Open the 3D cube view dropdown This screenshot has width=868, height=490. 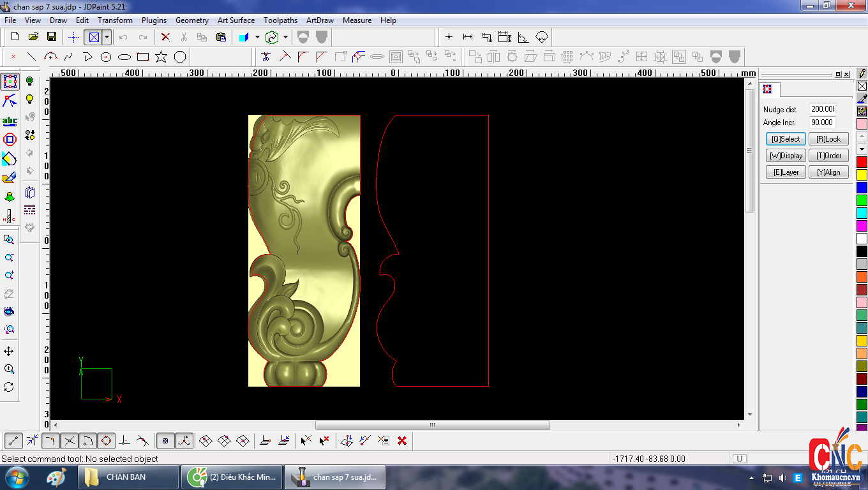click(257, 37)
